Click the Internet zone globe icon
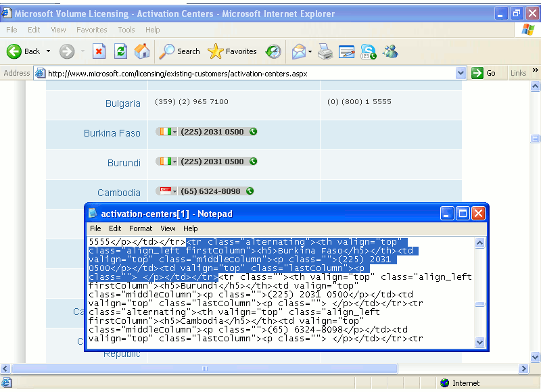The width and height of the screenshot is (541, 392). tap(445, 383)
